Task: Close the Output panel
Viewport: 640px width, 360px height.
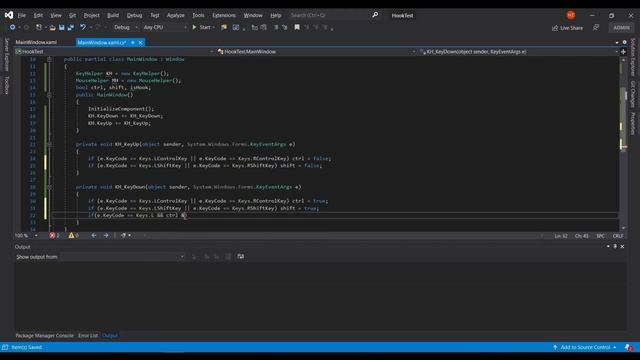Action: click(622, 247)
